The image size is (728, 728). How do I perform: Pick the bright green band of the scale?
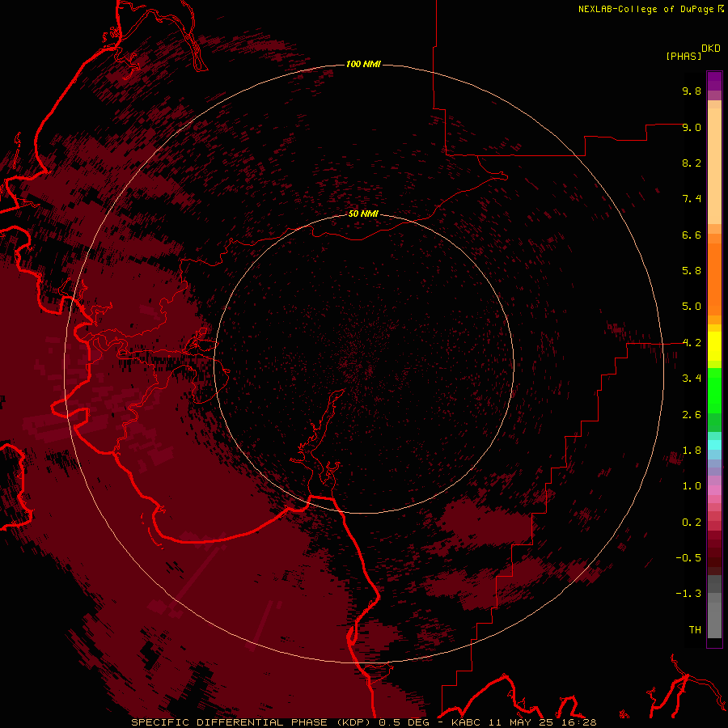point(714,390)
